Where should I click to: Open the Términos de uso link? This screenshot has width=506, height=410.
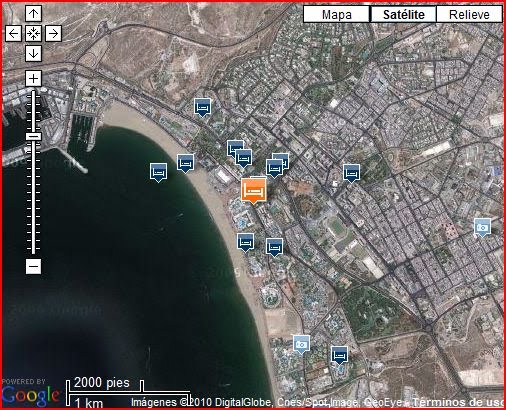click(458, 402)
